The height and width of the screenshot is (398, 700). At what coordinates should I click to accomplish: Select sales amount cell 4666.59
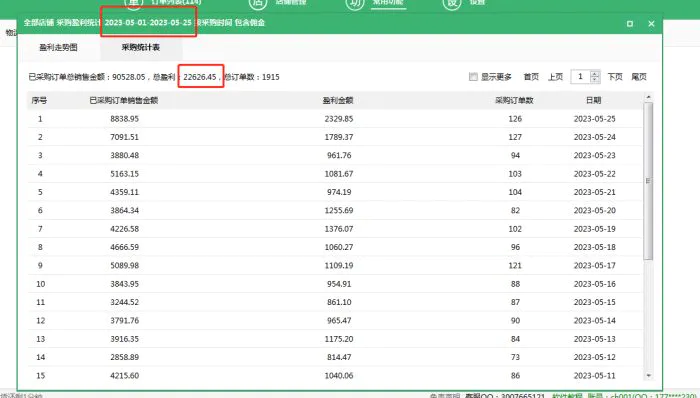tap(125, 247)
